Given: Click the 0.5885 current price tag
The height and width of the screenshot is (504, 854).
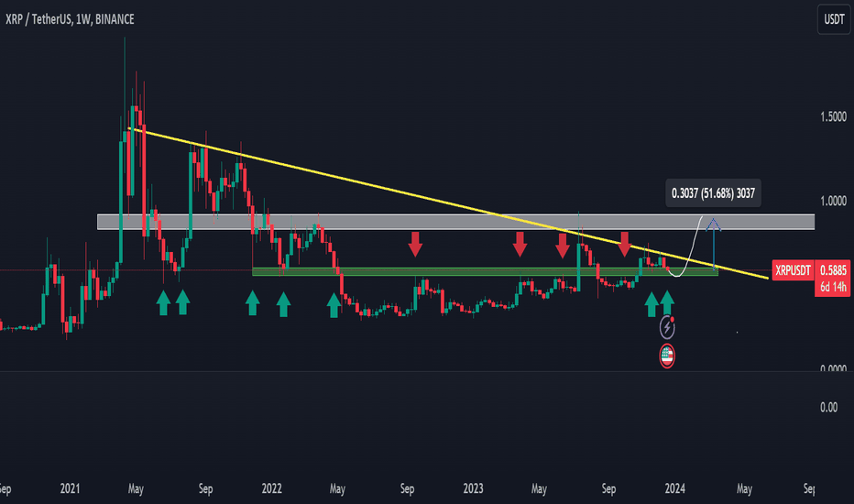Looking at the screenshot, I should [833, 270].
